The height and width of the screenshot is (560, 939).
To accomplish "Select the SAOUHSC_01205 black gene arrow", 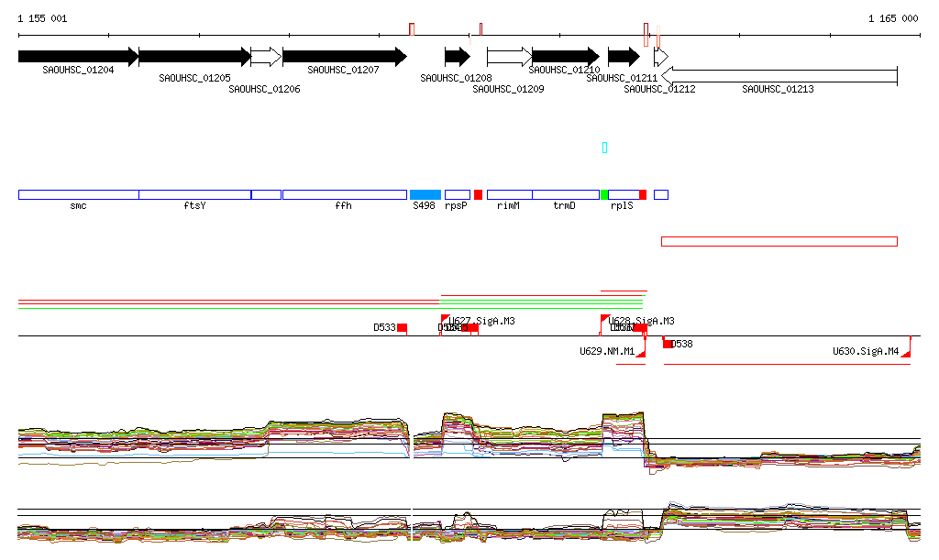I will [x=195, y=57].
